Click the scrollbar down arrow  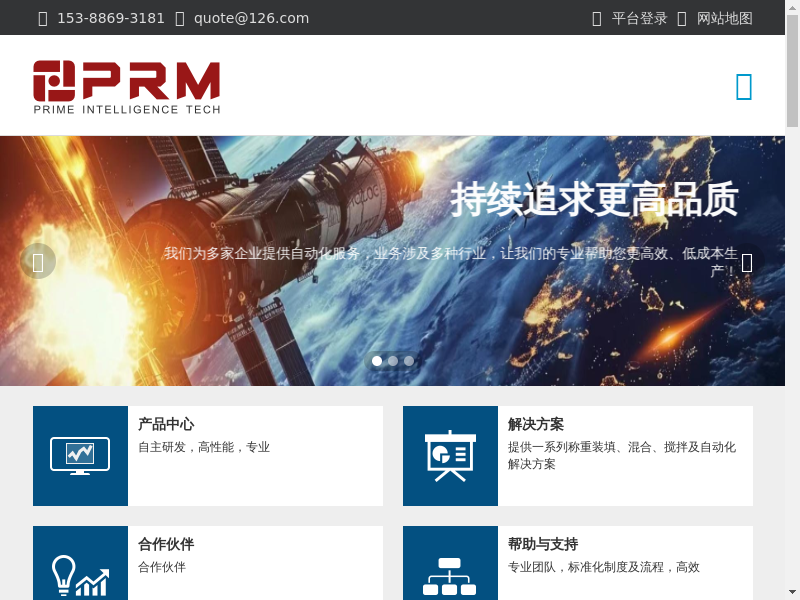[792, 594]
